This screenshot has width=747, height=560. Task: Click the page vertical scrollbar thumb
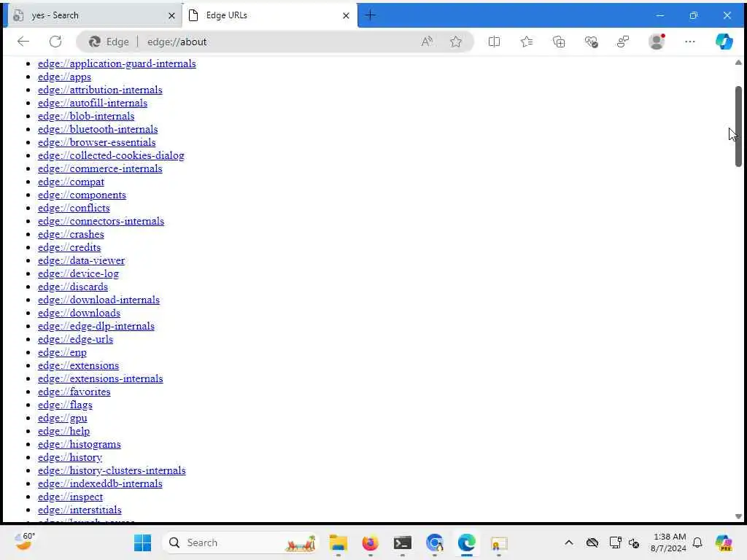tap(738, 127)
